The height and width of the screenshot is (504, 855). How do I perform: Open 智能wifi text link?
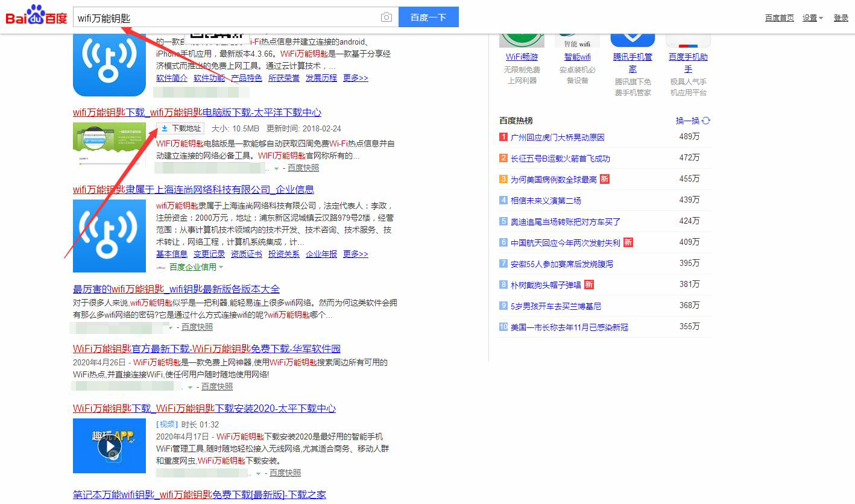pos(578,57)
